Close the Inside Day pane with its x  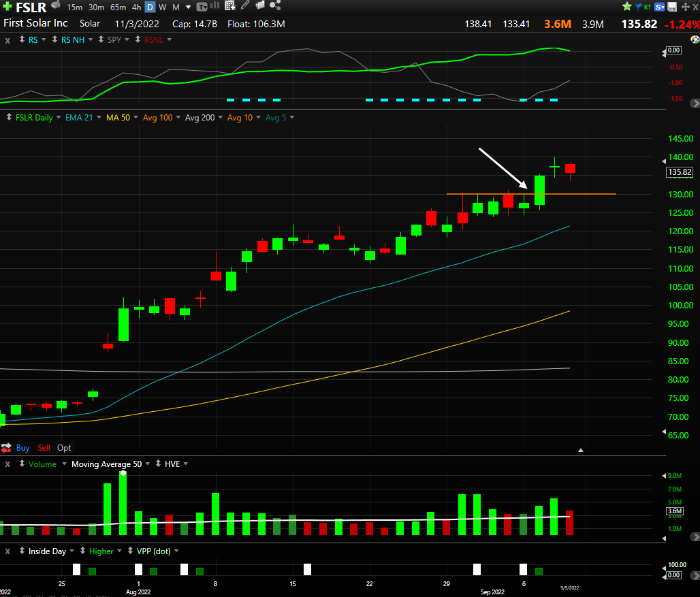coord(7,551)
